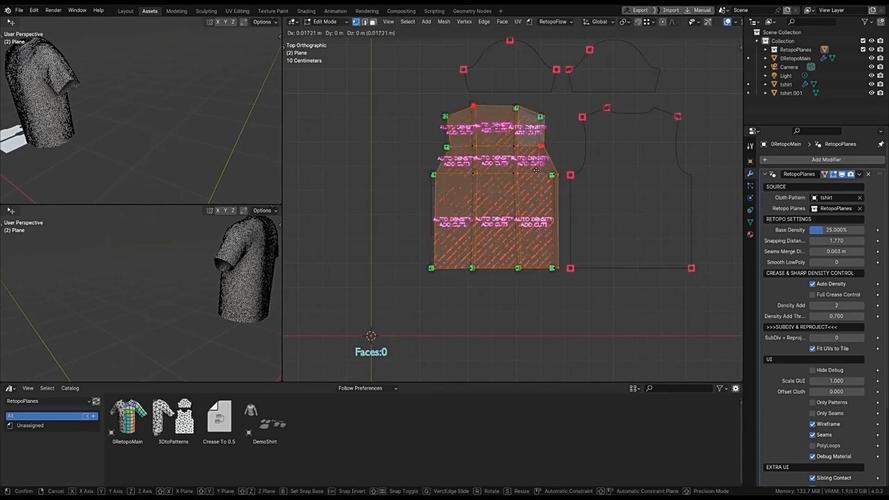Uncheck the Debug Material checkbox
889x500 pixels.
[x=812, y=456]
